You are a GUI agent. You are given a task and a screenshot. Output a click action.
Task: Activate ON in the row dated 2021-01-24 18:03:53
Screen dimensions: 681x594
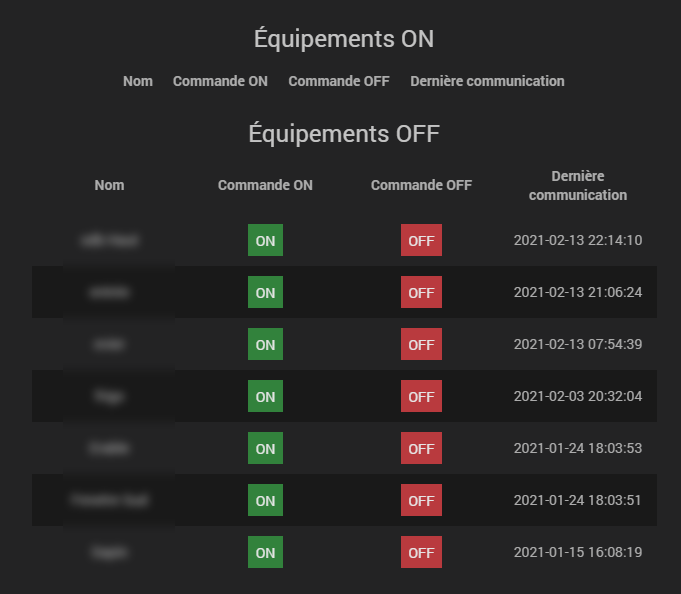265,449
